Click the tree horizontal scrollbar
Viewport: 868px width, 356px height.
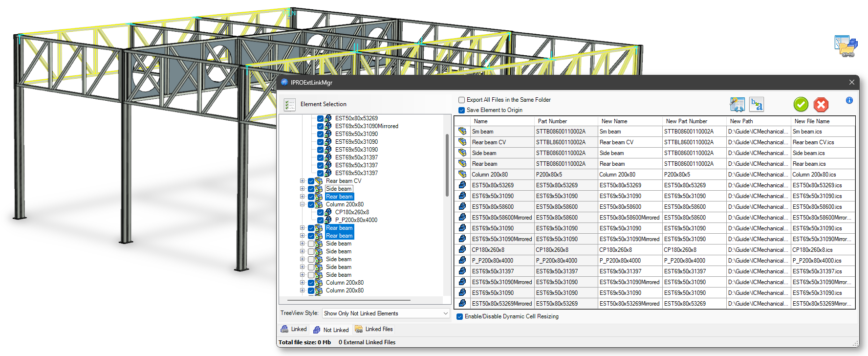(x=349, y=300)
